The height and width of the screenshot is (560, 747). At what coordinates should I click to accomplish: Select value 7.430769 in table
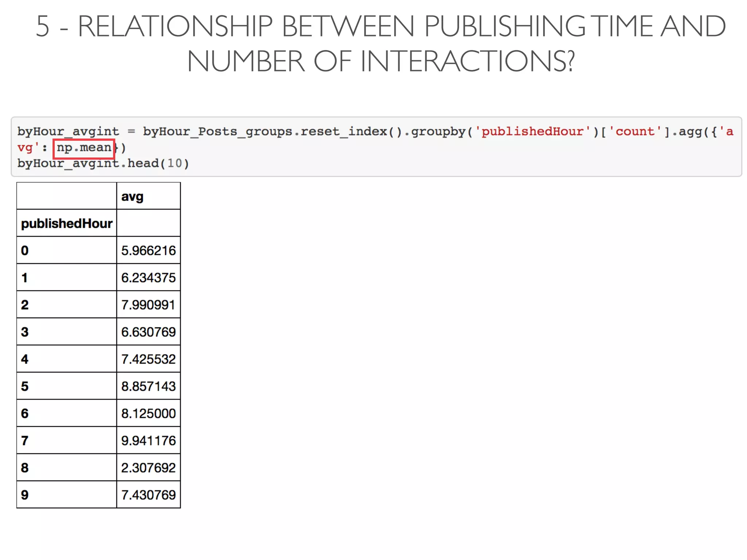148,495
